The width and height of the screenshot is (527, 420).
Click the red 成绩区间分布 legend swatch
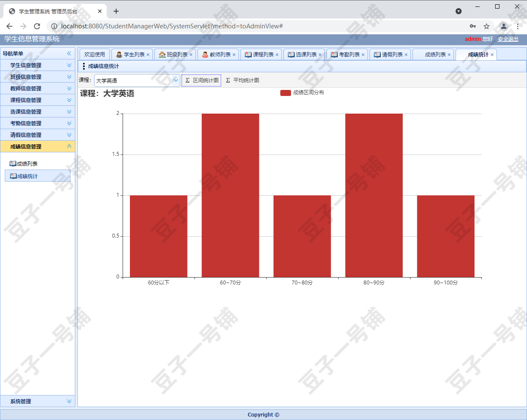285,93
